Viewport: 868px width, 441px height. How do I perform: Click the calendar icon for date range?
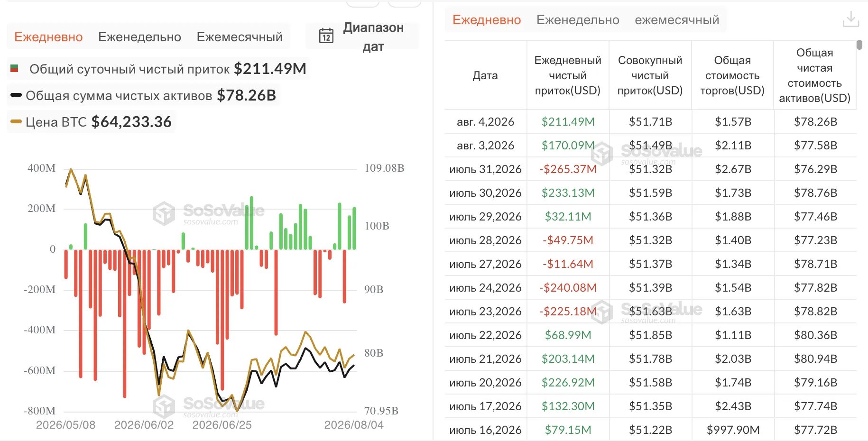[x=326, y=36]
